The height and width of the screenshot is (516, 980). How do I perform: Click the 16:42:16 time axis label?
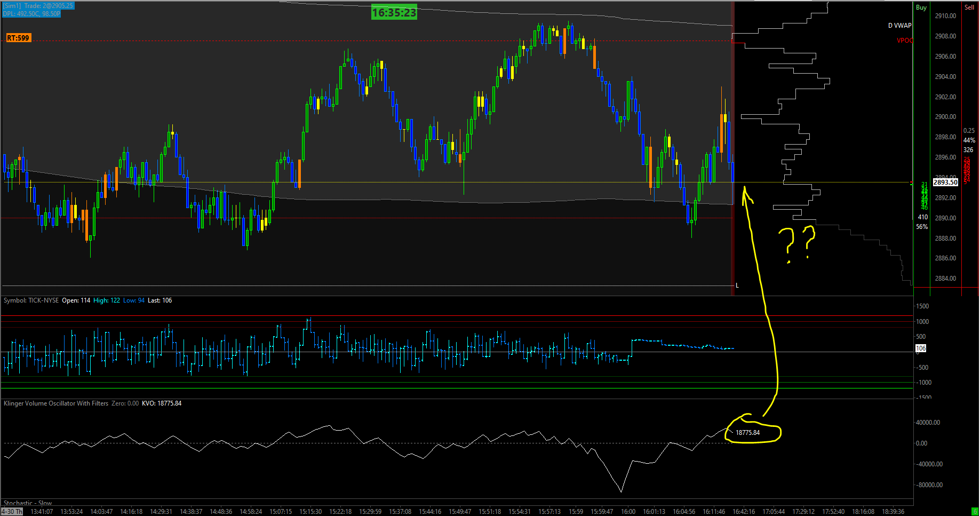[744, 512]
